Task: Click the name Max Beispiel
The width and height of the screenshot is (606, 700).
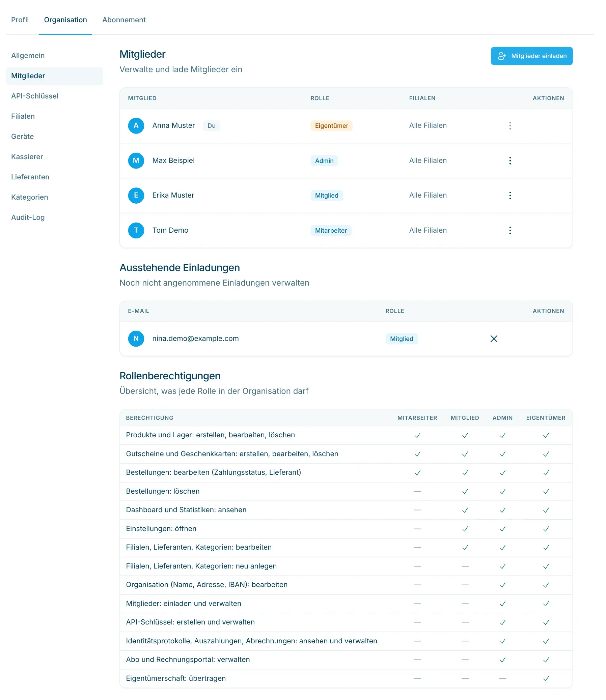Action: 173,161
